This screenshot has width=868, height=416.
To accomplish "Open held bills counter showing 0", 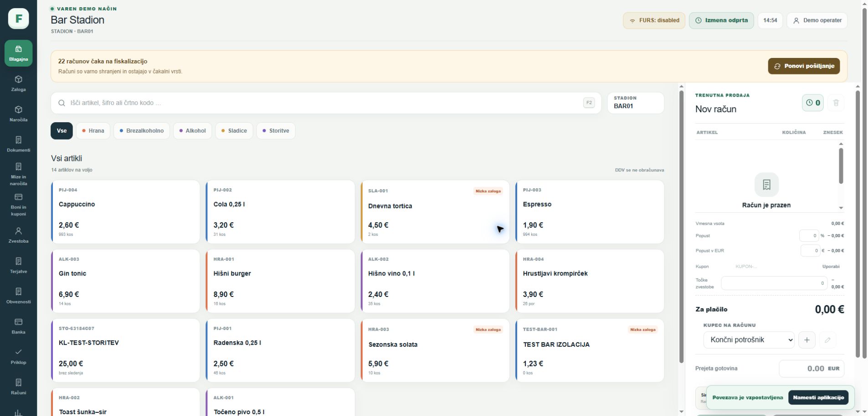I will (x=813, y=103).
